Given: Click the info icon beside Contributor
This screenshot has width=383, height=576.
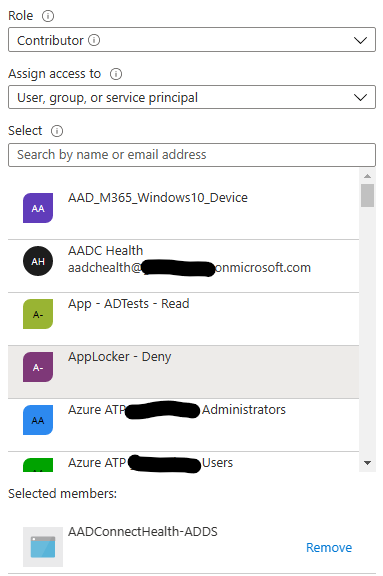Looking at the screenshot, I should tap(94, 40).
